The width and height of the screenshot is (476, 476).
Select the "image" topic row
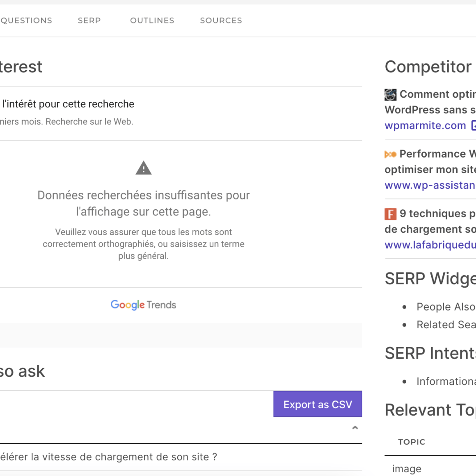(407, 469)
